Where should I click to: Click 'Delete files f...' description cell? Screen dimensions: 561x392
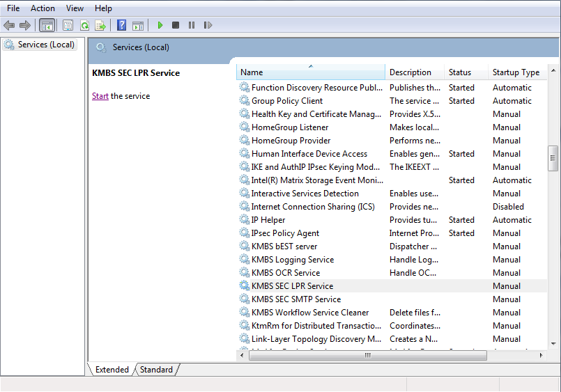tap(415, 313)
